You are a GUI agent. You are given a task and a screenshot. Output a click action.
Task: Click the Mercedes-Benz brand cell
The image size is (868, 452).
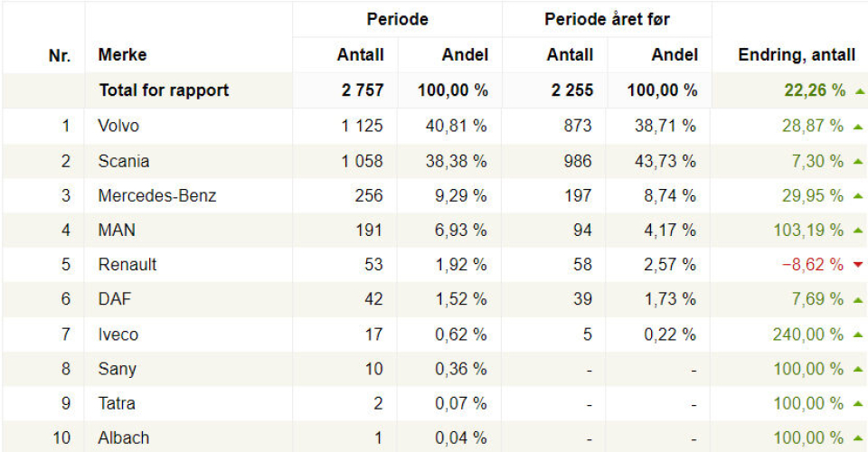[157, 196]
